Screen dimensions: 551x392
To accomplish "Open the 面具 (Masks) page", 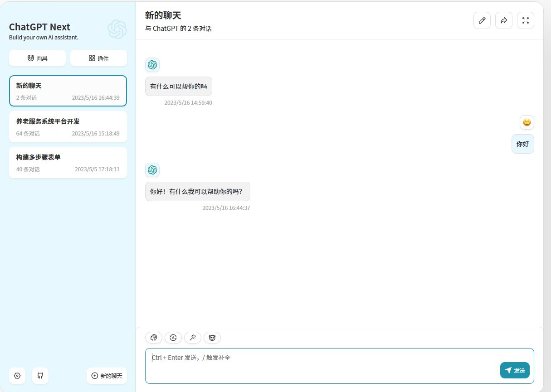I will click(37, 58).
